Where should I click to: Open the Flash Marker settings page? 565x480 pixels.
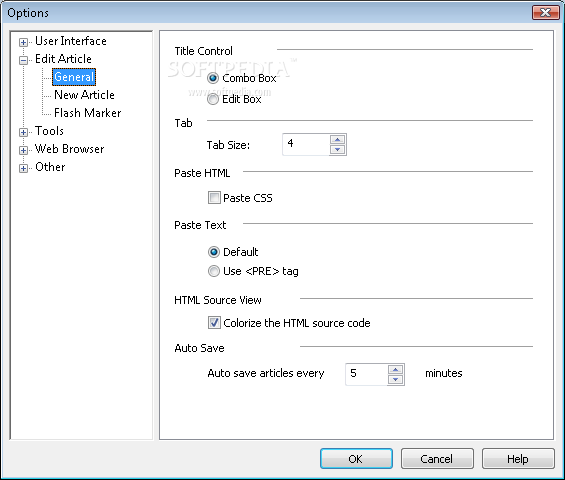(88, 113)
